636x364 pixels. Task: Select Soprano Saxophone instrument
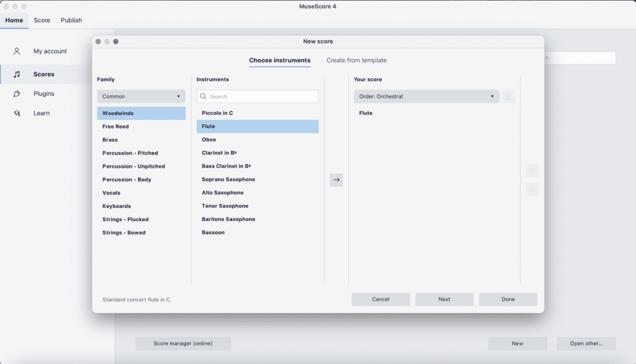[258, 180]
